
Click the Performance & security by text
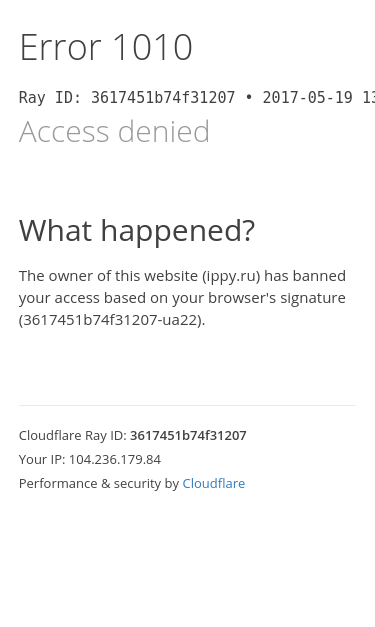coord(99,483)
